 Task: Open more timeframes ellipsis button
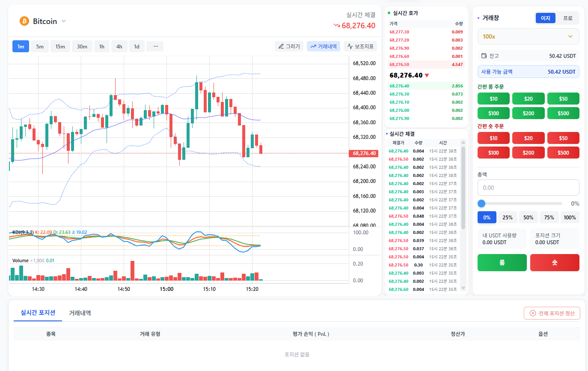tap(155, 46)
